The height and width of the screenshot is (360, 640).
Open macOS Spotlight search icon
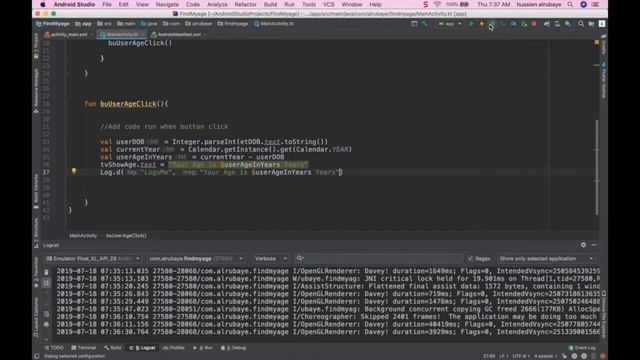tap(570, 4)
